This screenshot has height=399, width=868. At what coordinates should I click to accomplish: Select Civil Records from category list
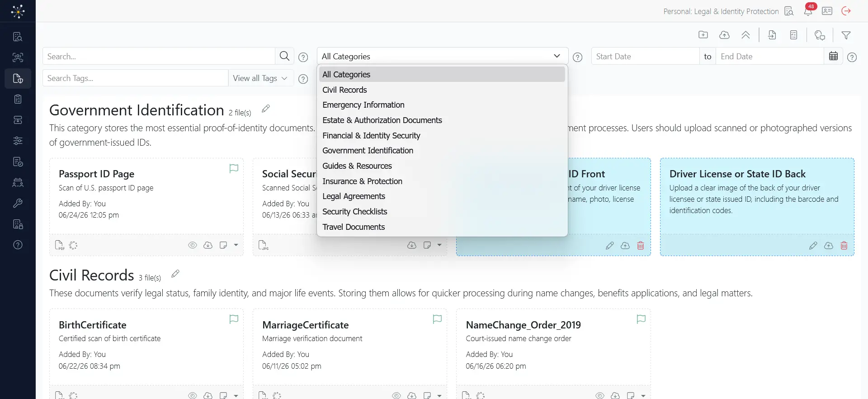tap(442, 90)
